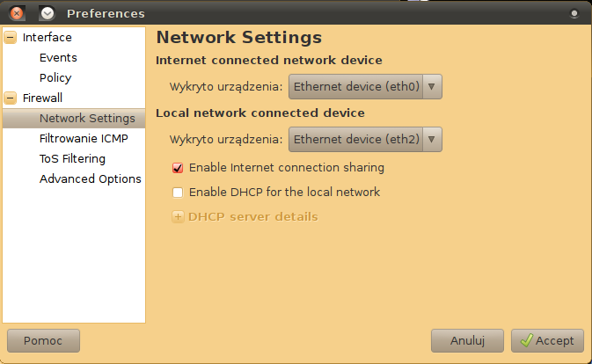Image resolution: width=592 pixels, height=364 pixels.
Task: Click the Anuluj cancel button
Action: pos(467,340)
